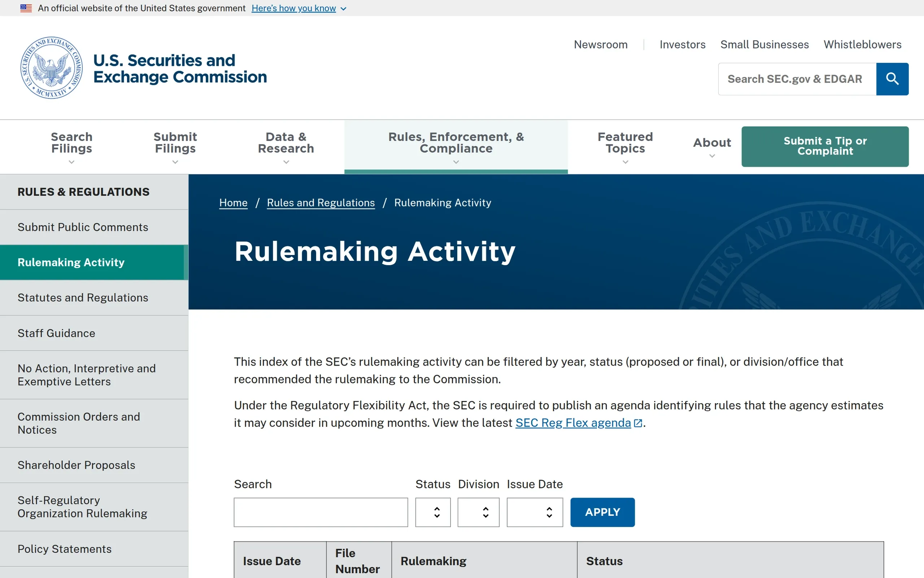Click the Issue Date column header
This screenshot has width=924, height=578.
click(x=280, y=561)
